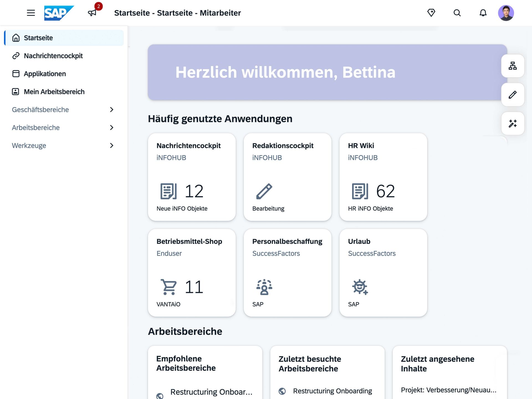Click the VANTAiO label
This screenshot has height=399, width=532.
click(x=168, y=304)
